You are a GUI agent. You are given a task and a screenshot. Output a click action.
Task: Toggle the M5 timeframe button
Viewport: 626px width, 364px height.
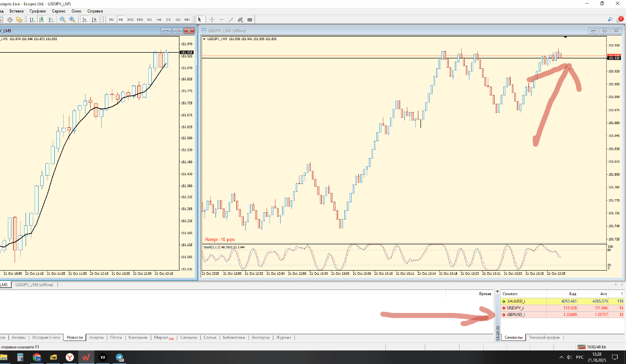pos(121,19)
